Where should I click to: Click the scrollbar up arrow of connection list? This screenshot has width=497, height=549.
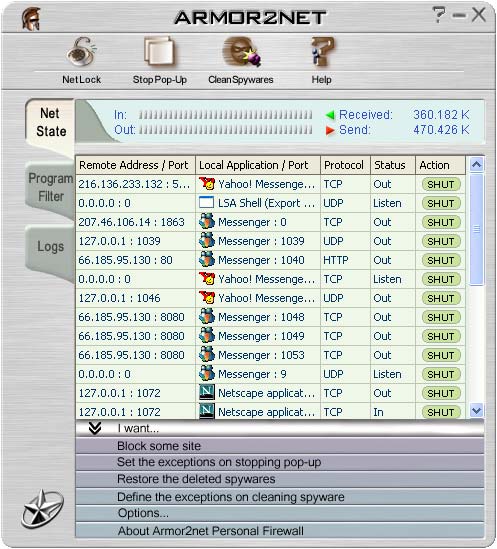coord(476,165)
